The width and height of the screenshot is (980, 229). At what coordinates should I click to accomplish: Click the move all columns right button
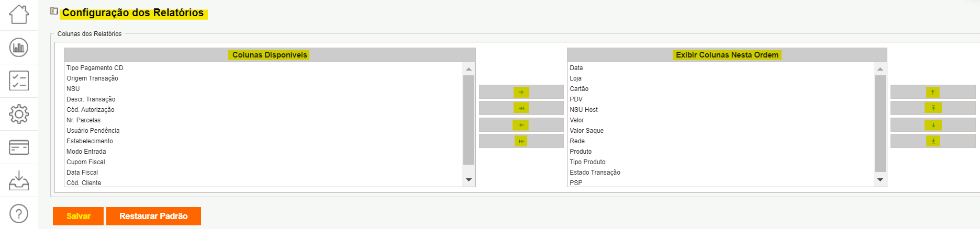521,108
